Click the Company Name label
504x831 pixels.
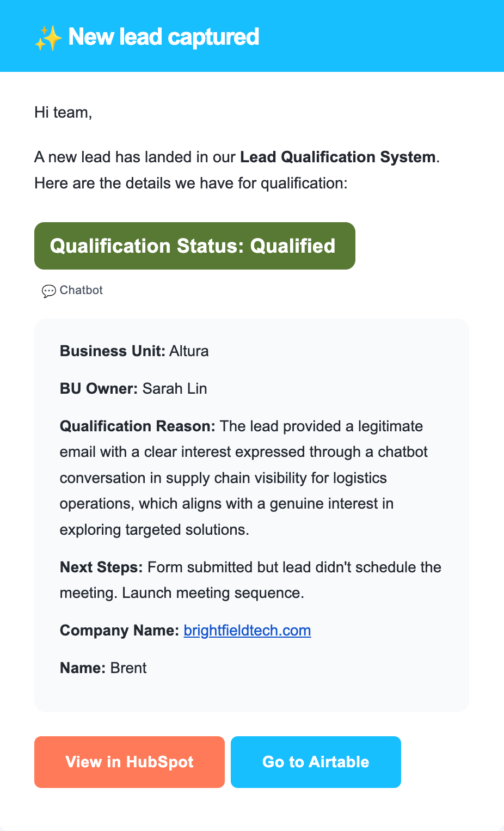(x=119, y=631)
